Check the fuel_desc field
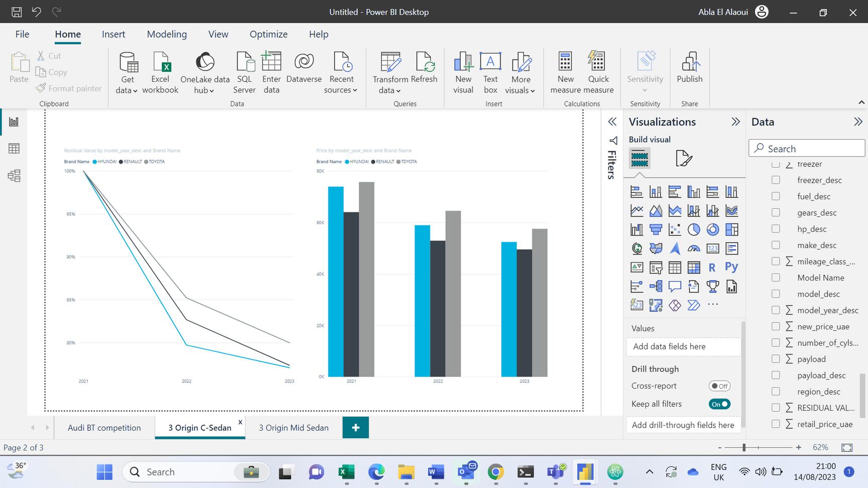This screenshot has width=868, height=488. [x=776, y=196]
